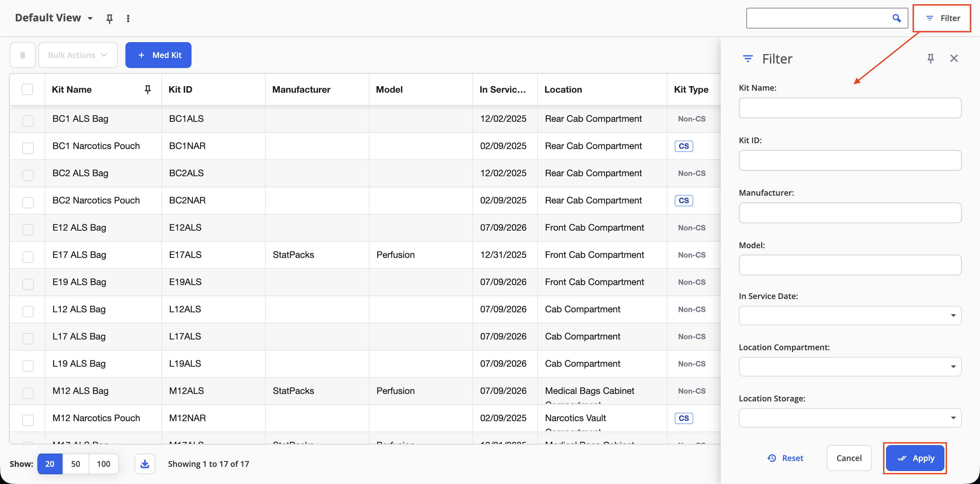Sort by Kit Type column header
This screenshot has height=484, width=980.
(x=691, y=90)
